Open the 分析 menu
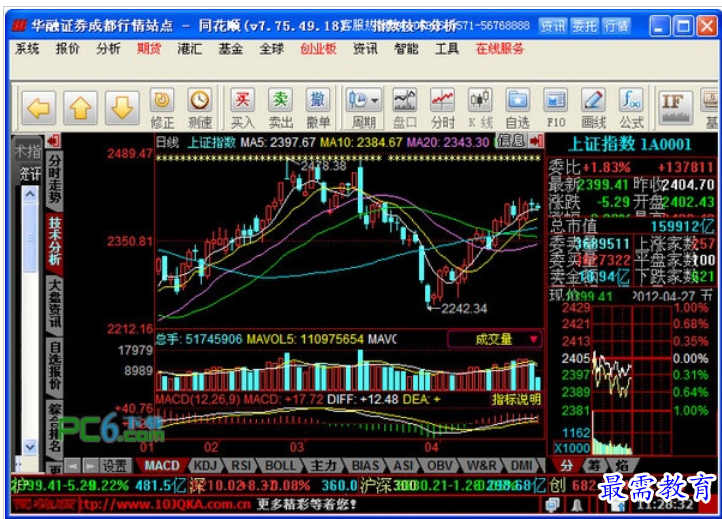Screen dimensions: 722x519 click(108, 48)
